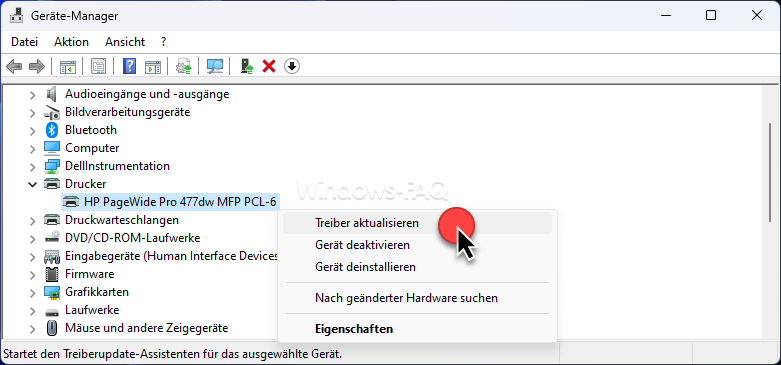Image resolution: width=781 pixels, height=365 pixels.
Task: Choose Gerät deaktivieren from context menu
Action: click(417, 245)
